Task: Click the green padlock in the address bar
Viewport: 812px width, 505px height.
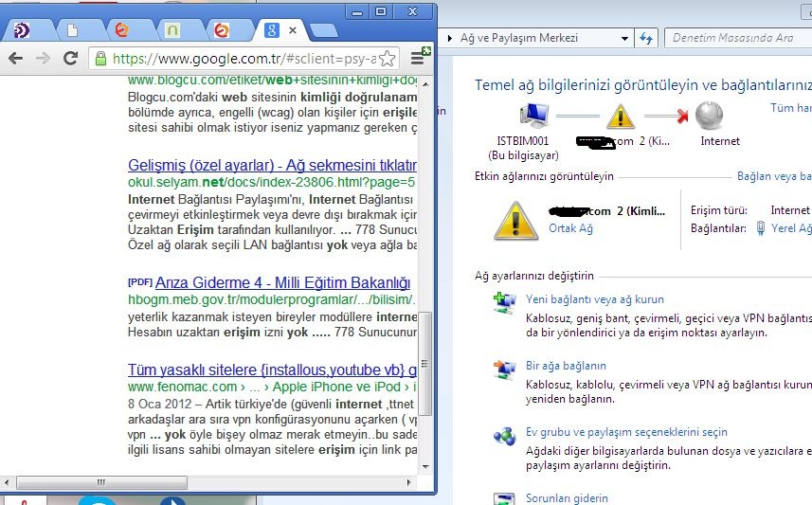Action: tap(101, 59)
